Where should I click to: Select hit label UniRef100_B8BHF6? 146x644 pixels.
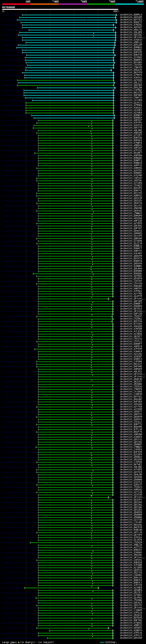pos(131,60)
